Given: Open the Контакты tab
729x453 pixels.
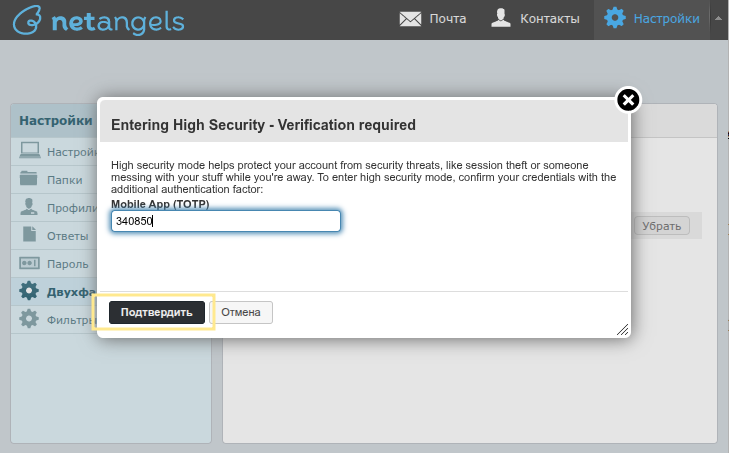Looking at the screenshot, I should point(536,19).
